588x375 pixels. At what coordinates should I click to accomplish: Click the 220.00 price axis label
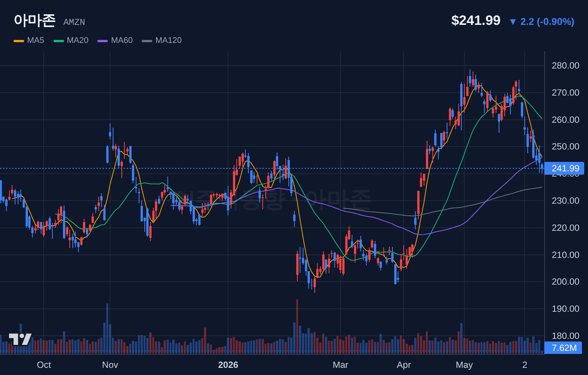click(x=565, y=228)
